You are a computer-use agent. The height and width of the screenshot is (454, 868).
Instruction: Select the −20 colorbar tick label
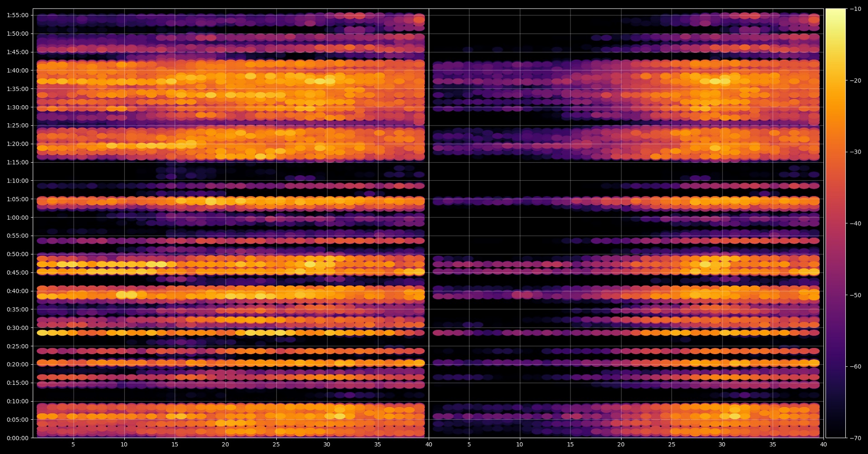click(x=856, y=81)
